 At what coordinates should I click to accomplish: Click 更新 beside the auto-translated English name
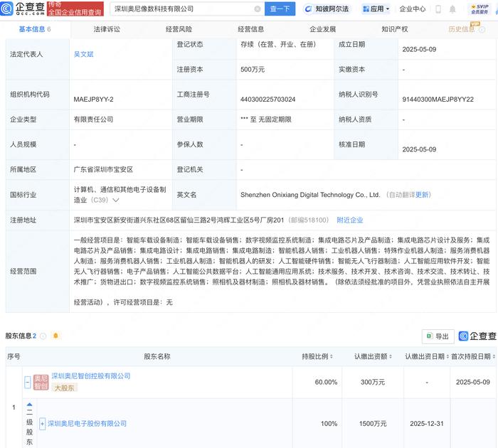(422, 195)
